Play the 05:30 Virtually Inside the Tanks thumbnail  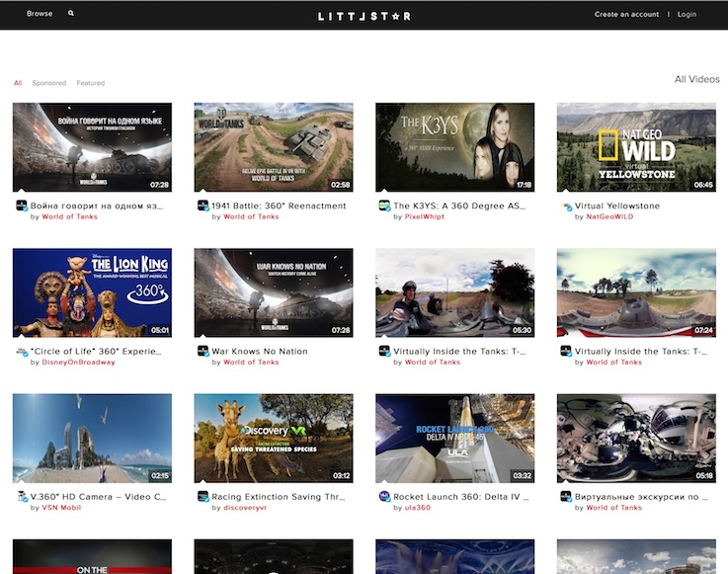pos(455,292)
